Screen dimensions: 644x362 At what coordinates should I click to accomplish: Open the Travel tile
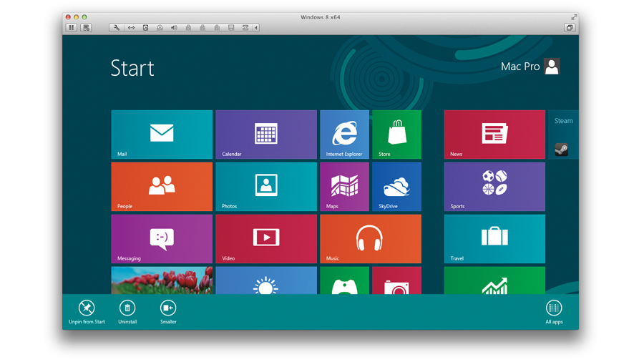[x=494, y=238]
